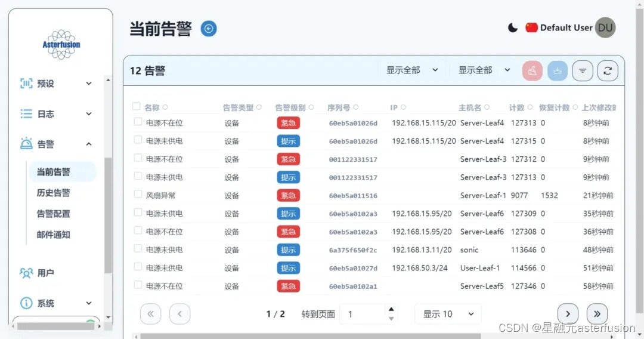Open 历史告警 menu item
Viewport: 644px width, 339px height.
[54, 193]
